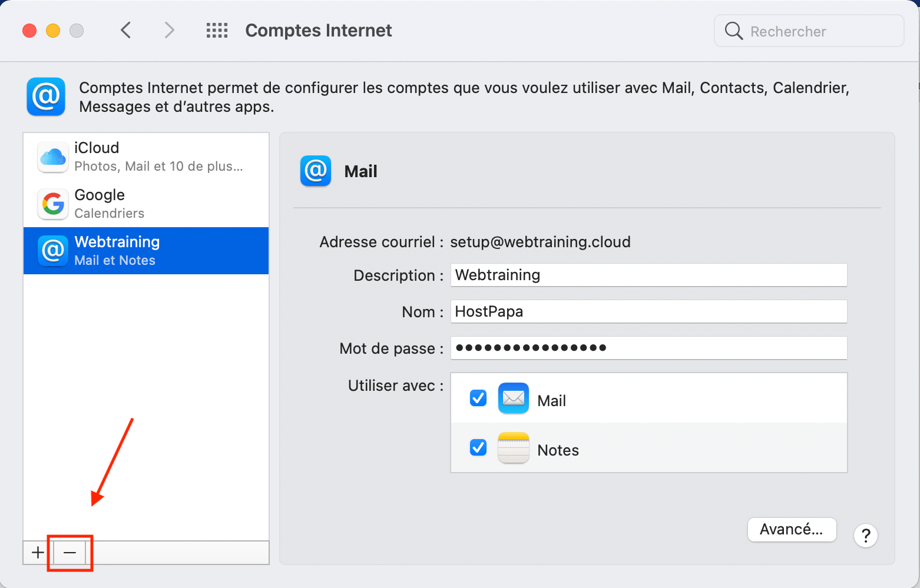920x588 pixels.
Task: Close window with red button
Action: click(29, 31)
